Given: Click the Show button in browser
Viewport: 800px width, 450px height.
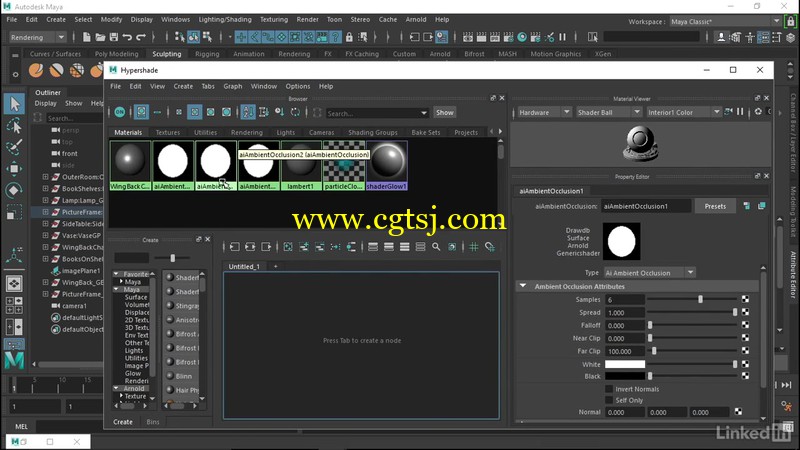Looking at the screenshot, I should [444, 112].
